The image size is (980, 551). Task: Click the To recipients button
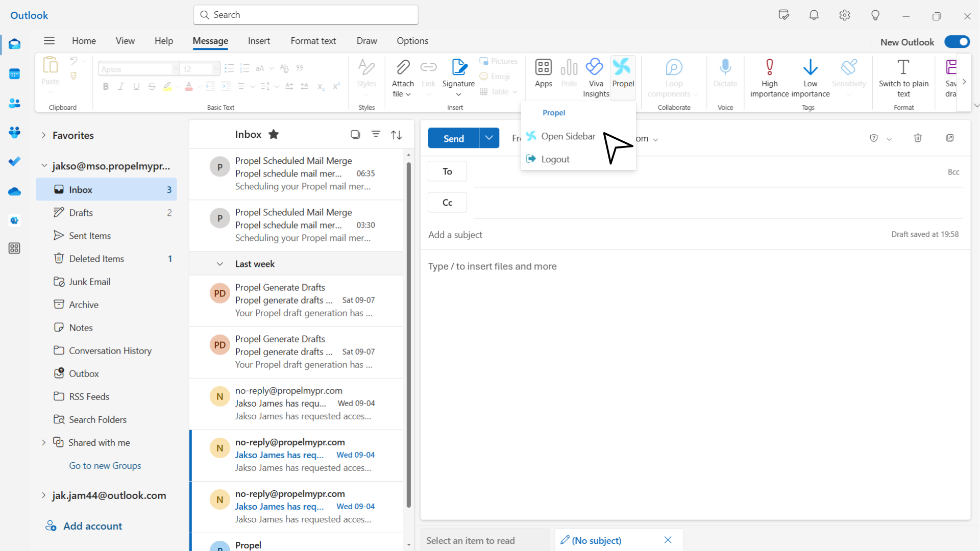447,171
